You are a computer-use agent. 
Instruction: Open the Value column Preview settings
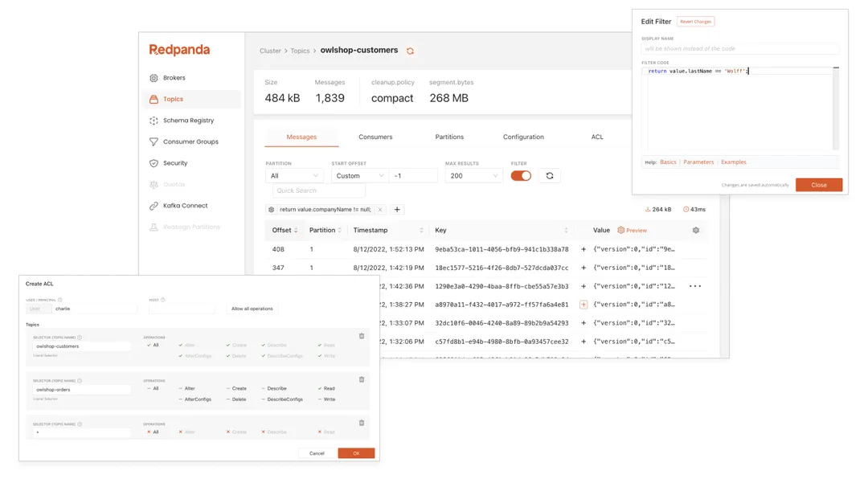pos(633,231)
